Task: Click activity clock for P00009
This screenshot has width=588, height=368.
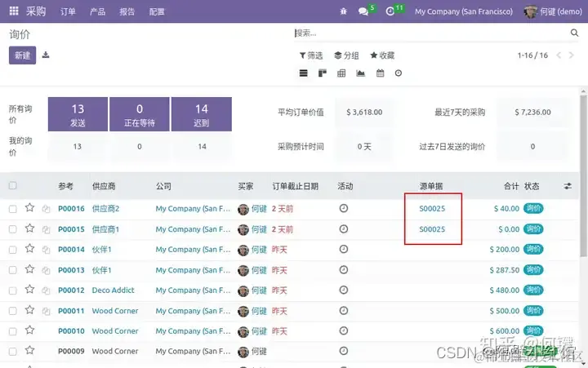Action: (344, 351)
